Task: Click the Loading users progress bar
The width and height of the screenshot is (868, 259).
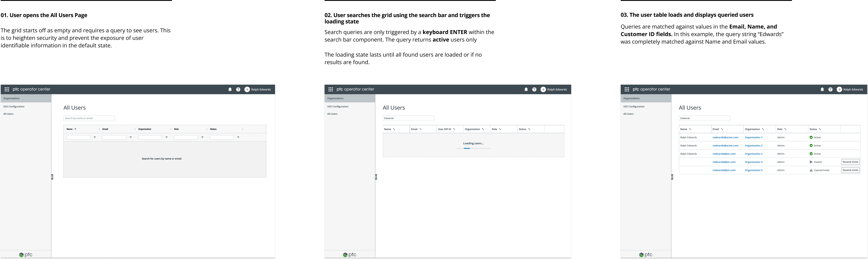Action: click(x=473, y=148)
